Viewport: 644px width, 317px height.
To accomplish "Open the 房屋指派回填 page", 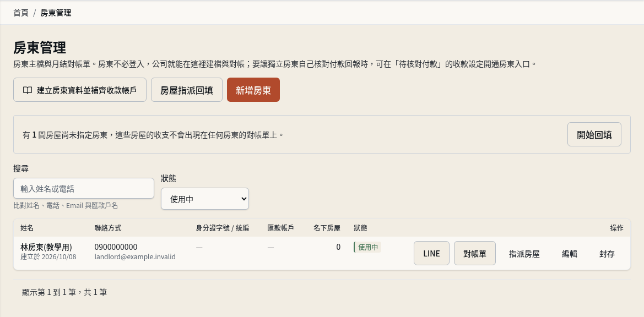I will (186, 90).
